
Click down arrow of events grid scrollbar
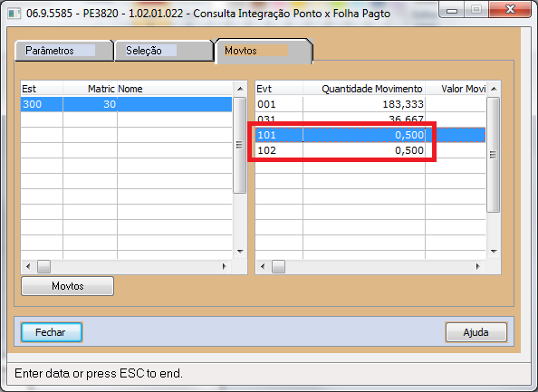494,252
